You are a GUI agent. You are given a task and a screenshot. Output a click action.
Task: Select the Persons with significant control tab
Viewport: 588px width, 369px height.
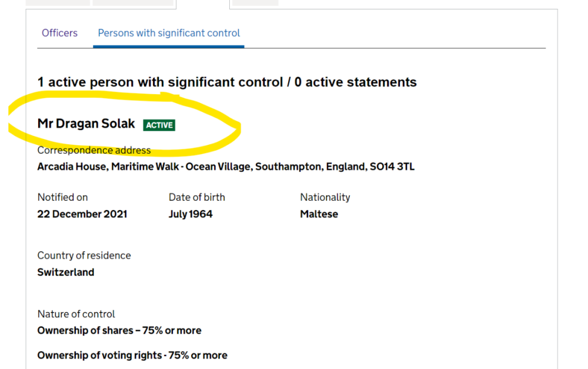(x=169, y=33)
